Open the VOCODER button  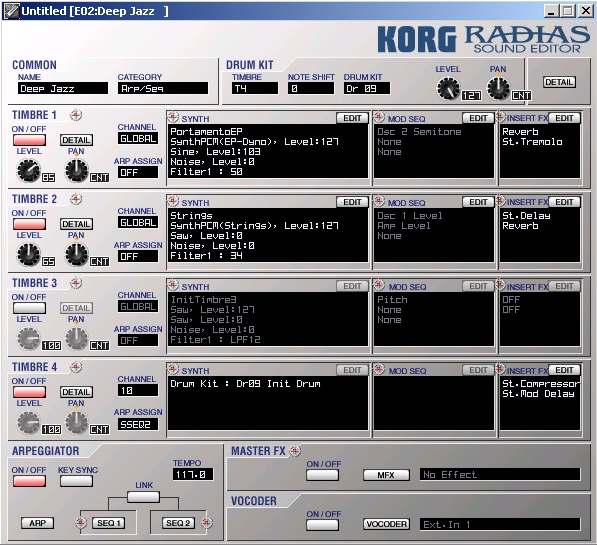click(x=386, y=524)
